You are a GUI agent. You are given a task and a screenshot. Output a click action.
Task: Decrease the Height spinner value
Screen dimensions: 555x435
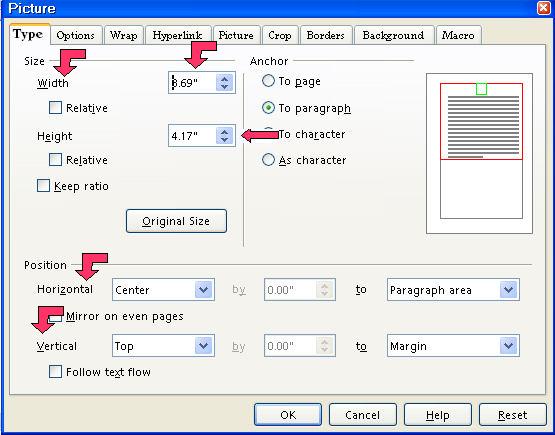click(224, 140)
